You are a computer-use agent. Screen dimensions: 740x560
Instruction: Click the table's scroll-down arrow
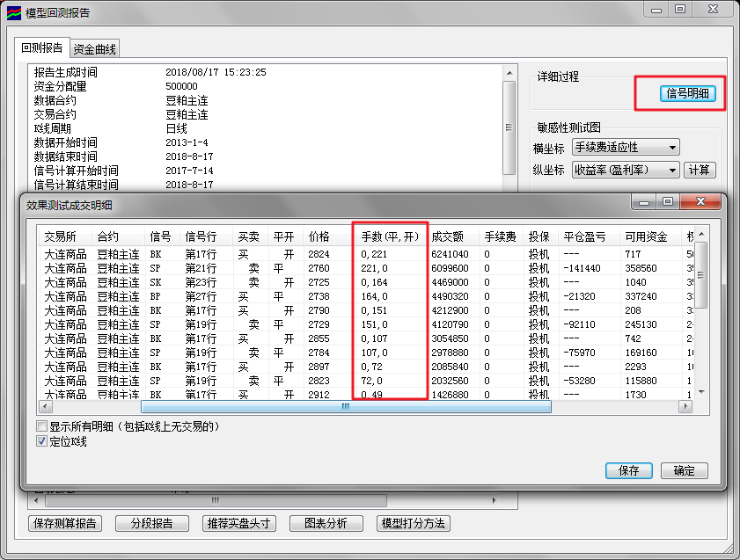(x=701, y=391)
